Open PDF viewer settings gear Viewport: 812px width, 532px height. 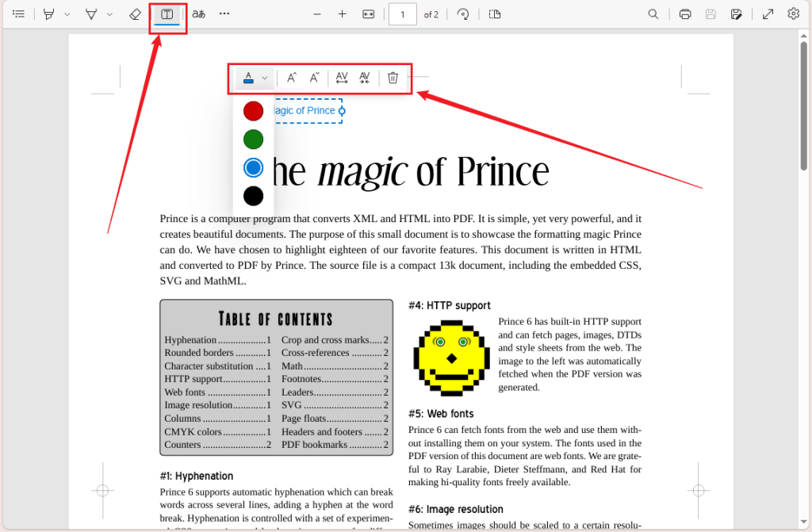[793, 14]
